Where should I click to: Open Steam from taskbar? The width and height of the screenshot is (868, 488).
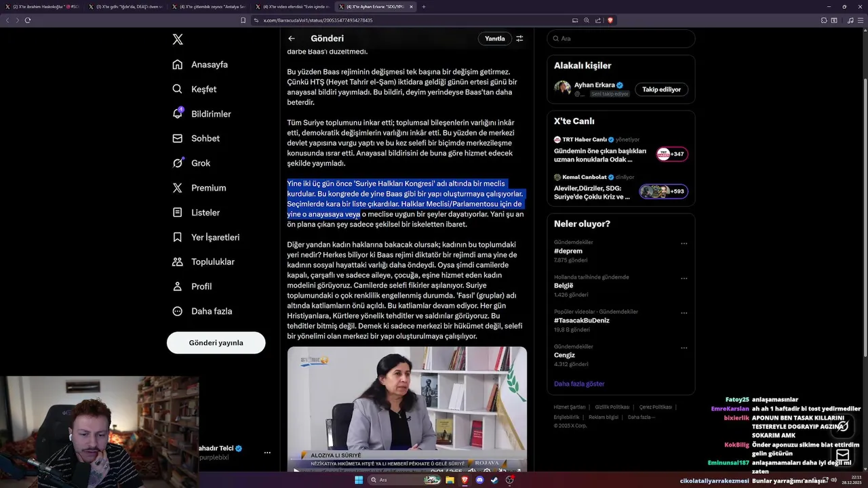point(494,480)
